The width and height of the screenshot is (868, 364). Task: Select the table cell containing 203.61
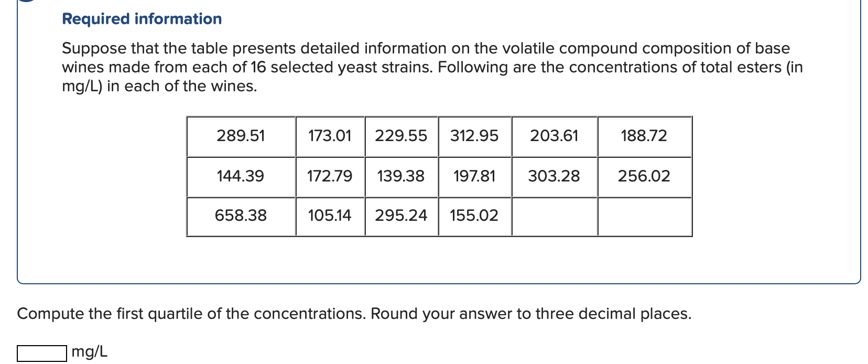[554, 136]
